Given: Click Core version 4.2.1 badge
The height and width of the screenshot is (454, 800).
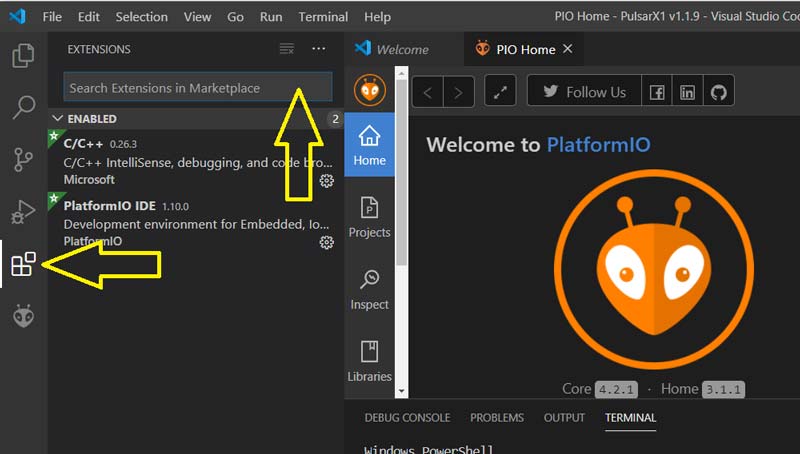Looking at the screenshot, I should click(x=616, y=390).
